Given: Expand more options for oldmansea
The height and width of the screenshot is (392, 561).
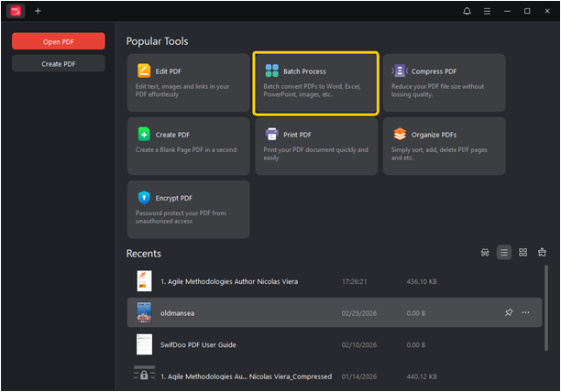Looking at the screenshot, I should point(526,312).
